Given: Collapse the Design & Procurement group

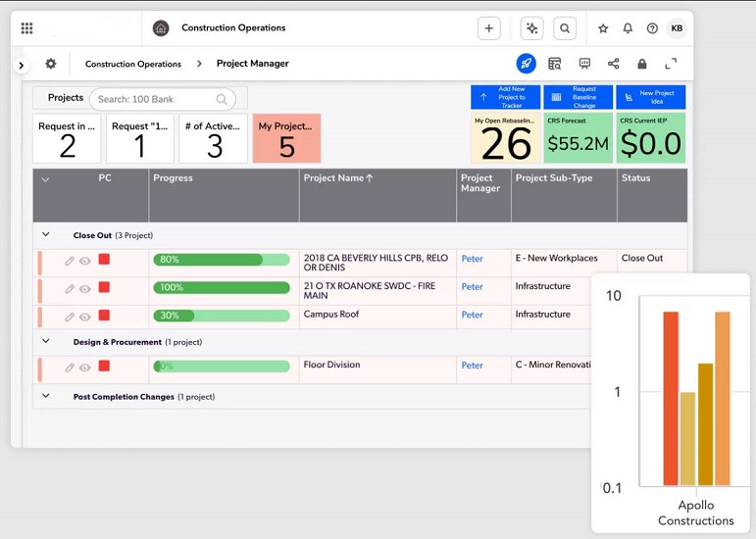Looking at the screenshot, I should (45, 341).
